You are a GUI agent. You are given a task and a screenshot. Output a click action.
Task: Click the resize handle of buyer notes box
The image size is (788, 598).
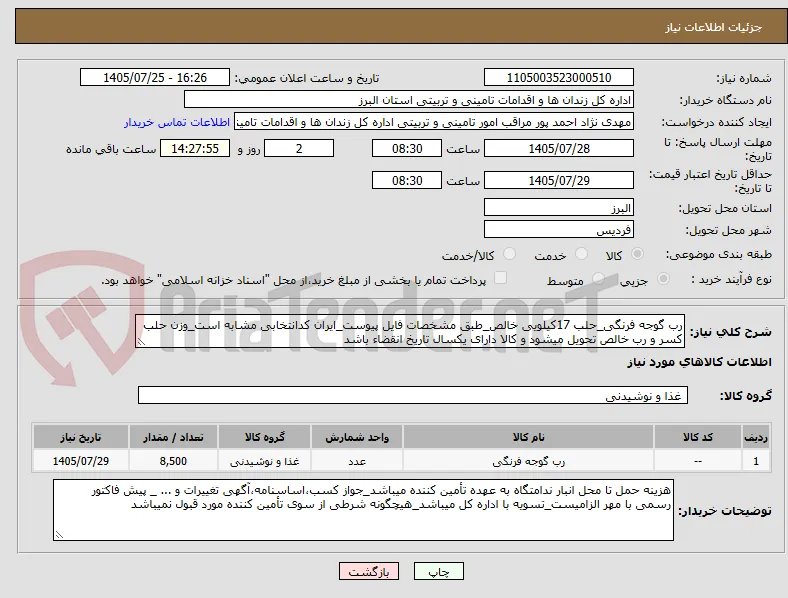coord(59,535)
